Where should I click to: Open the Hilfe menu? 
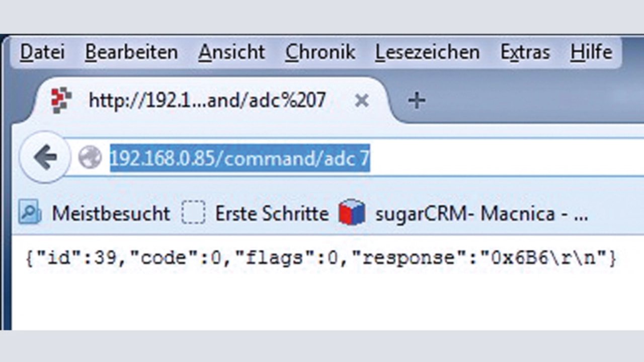click(x=591, y=52)
